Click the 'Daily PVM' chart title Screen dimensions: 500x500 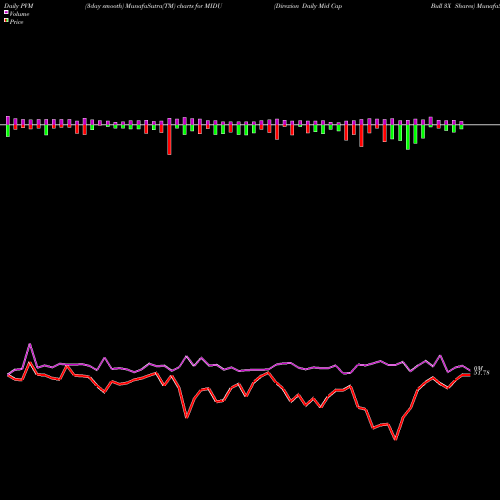coord(19,6)
